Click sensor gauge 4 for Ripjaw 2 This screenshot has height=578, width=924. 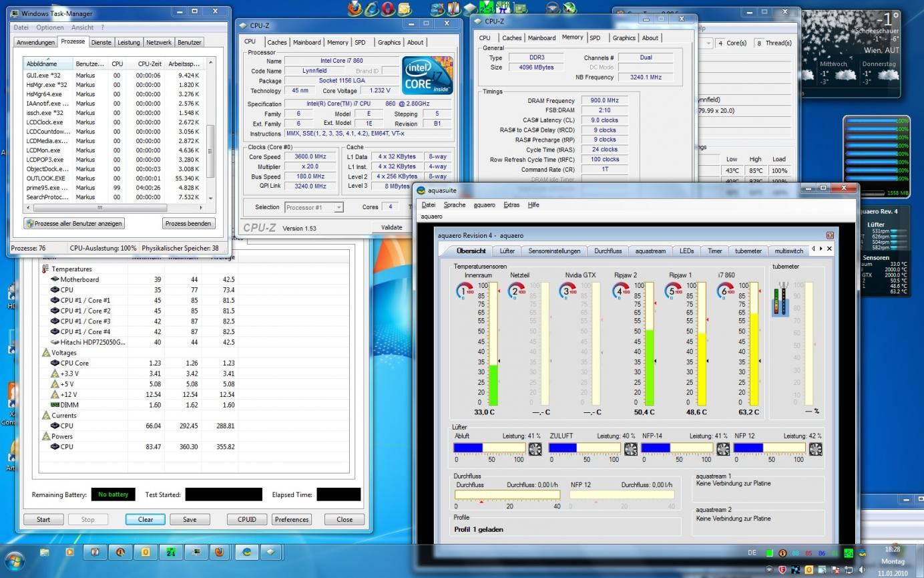point(620,291)
